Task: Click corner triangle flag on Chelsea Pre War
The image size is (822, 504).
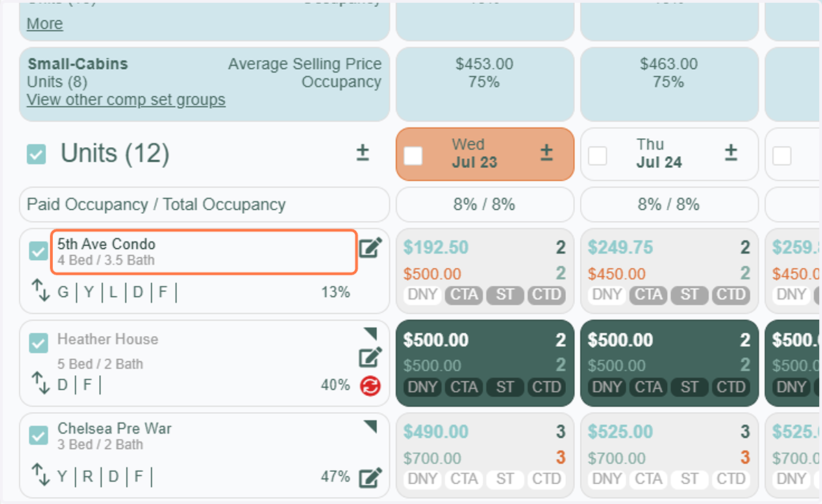Action: pyautogui.click(x=371, y=427)
